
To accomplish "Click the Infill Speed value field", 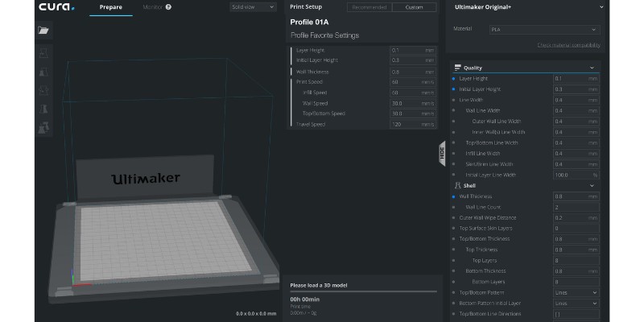I will [x=413, y=93].
